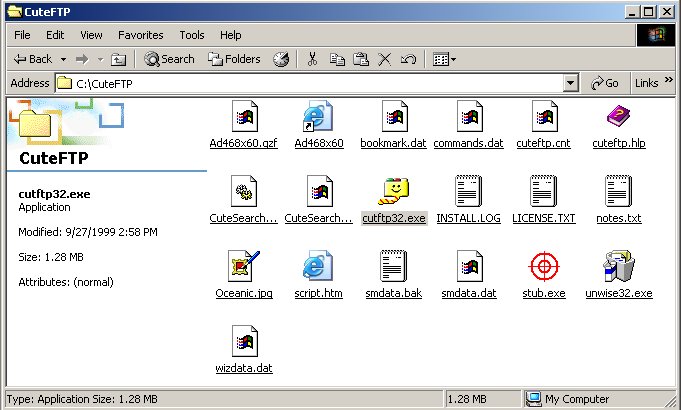Select the notes.txt notepad icon

click(618, 191)
